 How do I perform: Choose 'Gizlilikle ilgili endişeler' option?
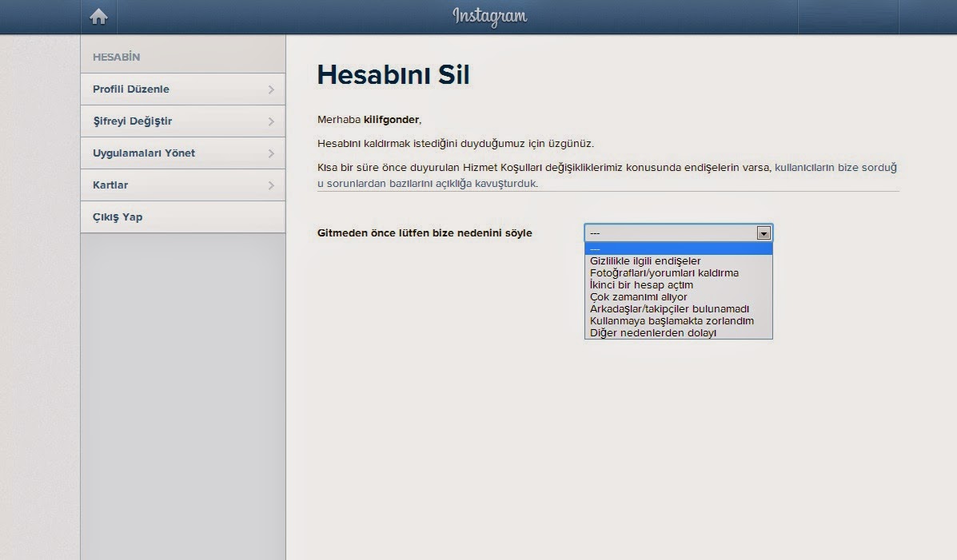click(x=678, y=261)
